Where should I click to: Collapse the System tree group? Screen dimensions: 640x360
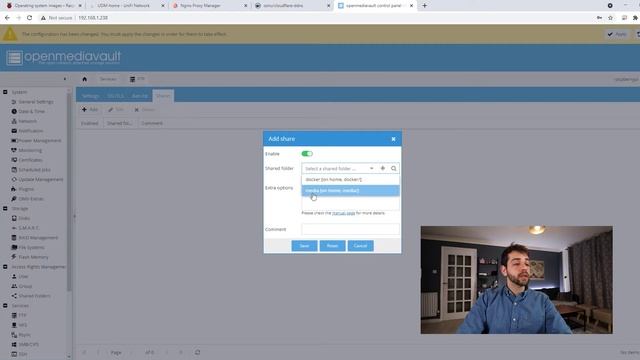tap(5, 92)
